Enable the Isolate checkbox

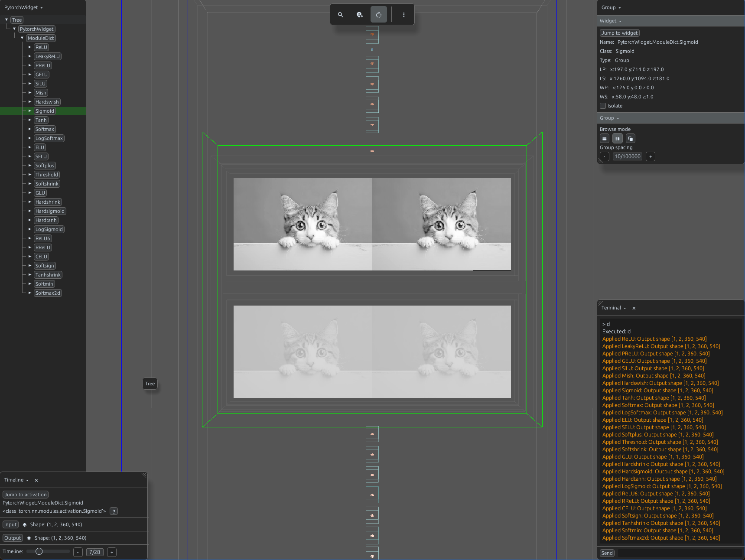pyautogui.click(x=603, y=106)
